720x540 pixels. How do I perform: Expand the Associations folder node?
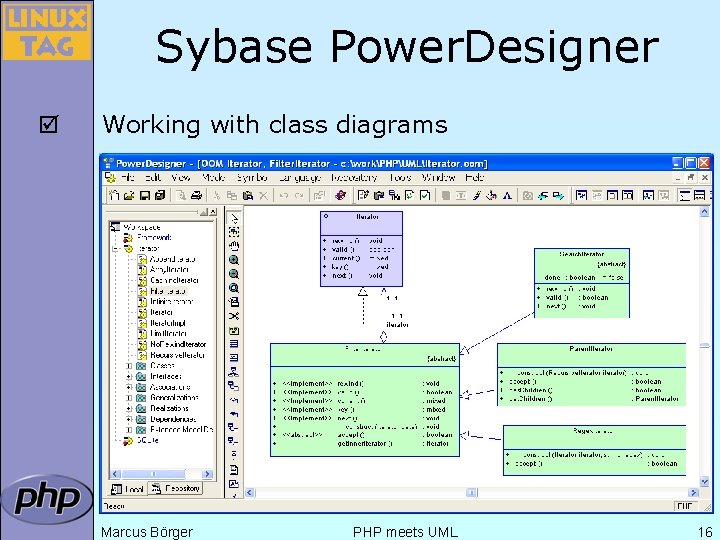click(x=129, y=387)
